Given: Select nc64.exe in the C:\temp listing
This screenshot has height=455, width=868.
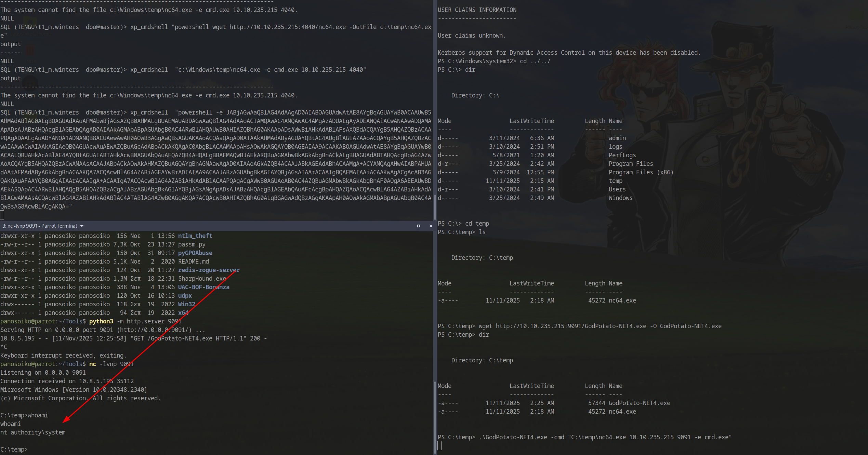Looking at the screenshot, I should pos(623,412).
